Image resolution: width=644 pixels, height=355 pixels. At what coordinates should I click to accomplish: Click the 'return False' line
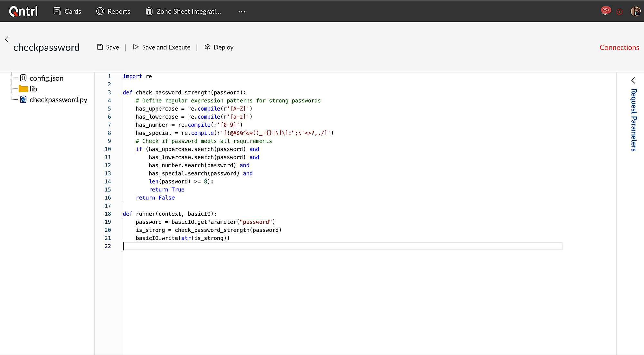[x=155, y=198]
